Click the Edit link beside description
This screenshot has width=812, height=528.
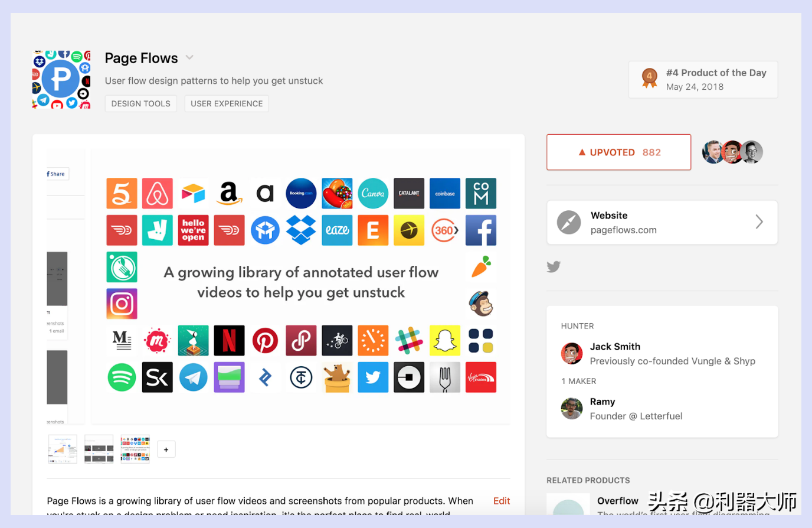502,501
